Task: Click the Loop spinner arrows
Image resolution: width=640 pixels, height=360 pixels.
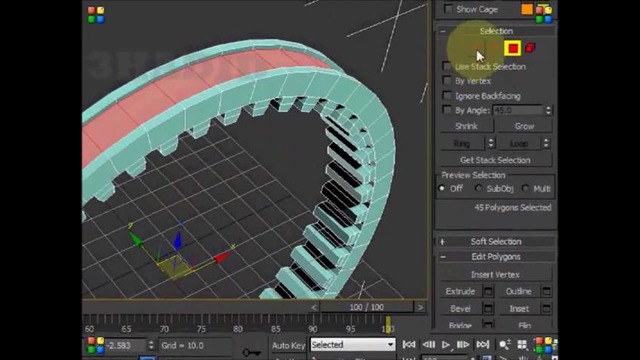Action: (x=546, y=143)
